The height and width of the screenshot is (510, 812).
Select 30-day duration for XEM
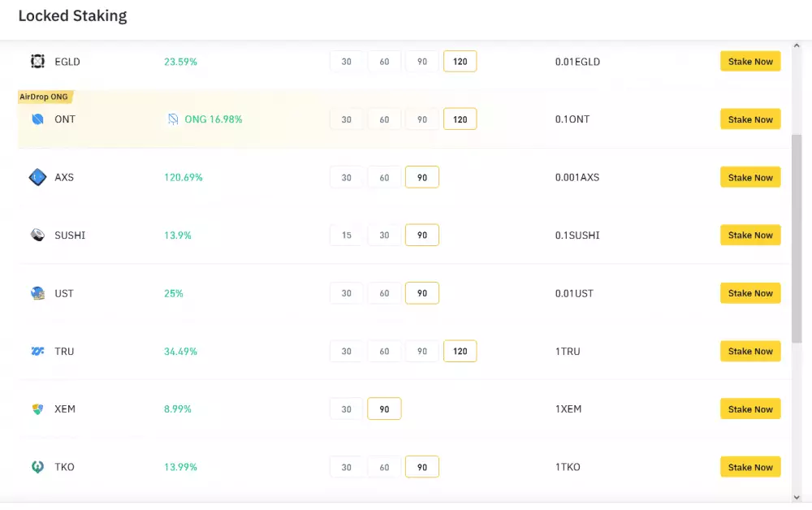click(x=347, y=409)
